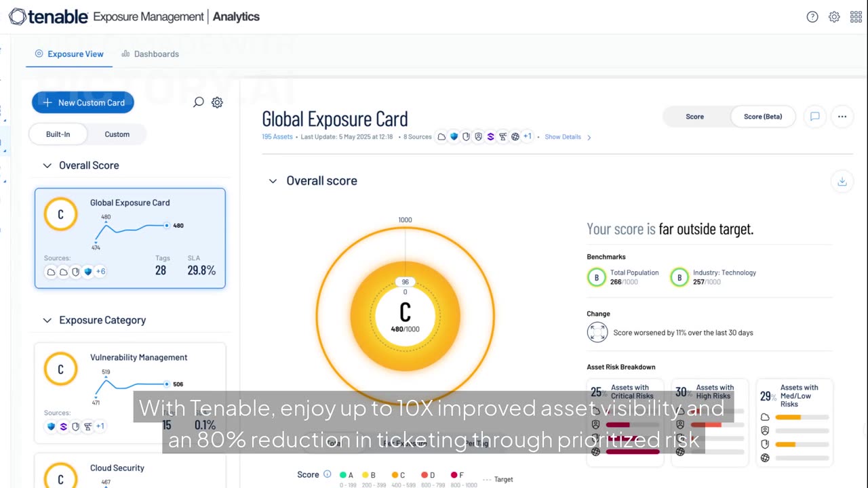Click the '1000' label above the gauge
Viewport: 868px width, 488px height.
(405, 220)
